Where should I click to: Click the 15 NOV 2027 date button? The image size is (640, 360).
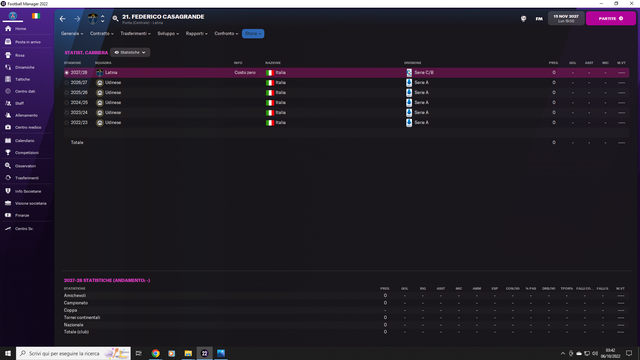pyautogui.click(x=566, y=18)
